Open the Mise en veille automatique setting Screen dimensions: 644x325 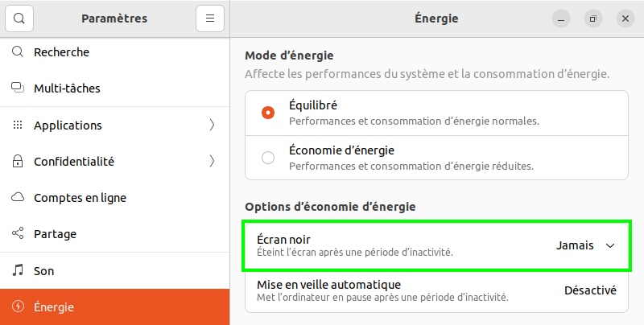436,290
